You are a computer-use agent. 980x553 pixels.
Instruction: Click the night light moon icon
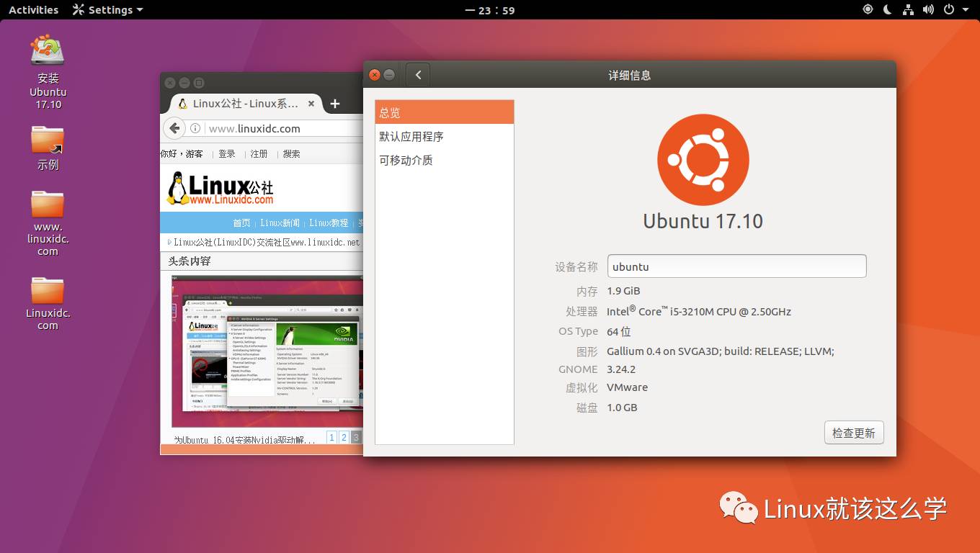pos(888,9)
